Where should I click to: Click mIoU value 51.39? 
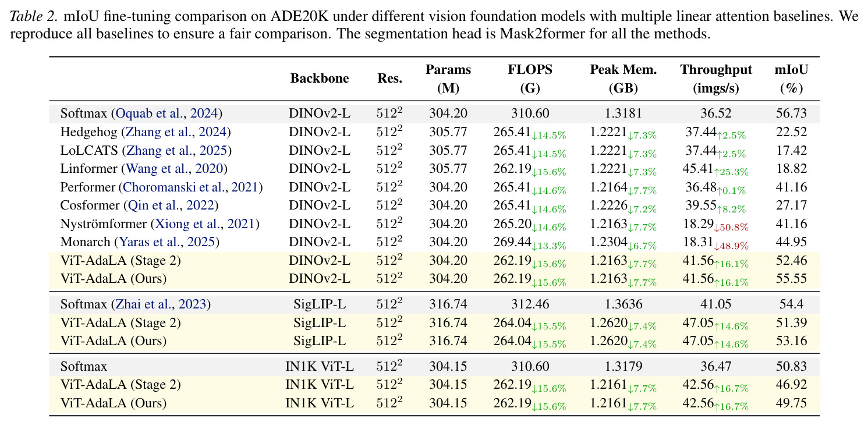coord(791,322)
